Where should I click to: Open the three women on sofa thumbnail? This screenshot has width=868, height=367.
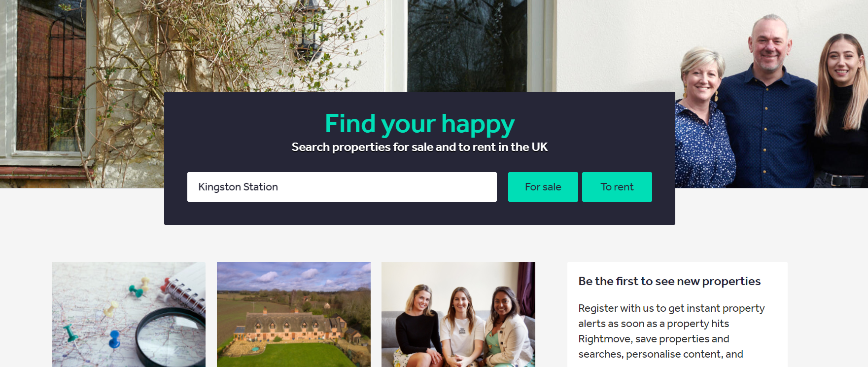click(x=458, y=314)
